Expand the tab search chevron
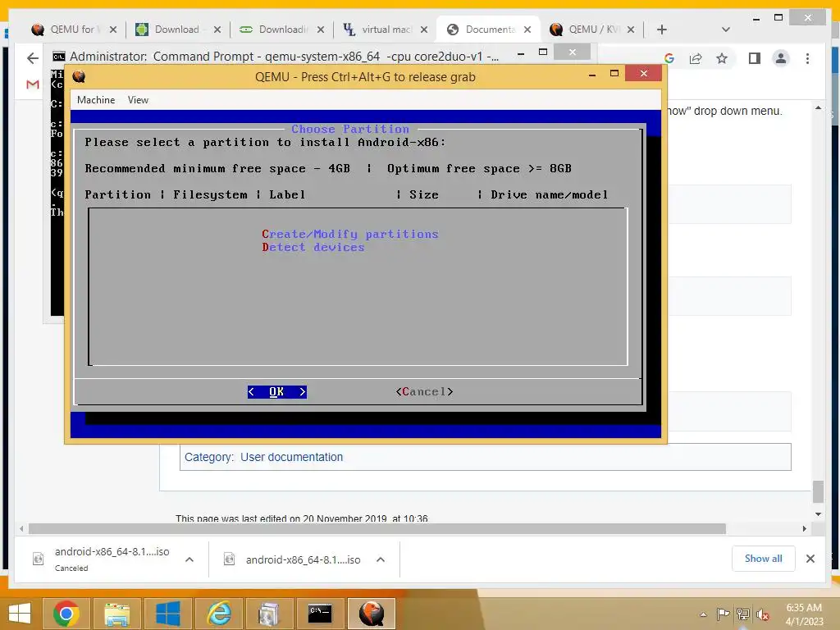Viewport: 840px width, 630px height. click(x=726, y=30)
